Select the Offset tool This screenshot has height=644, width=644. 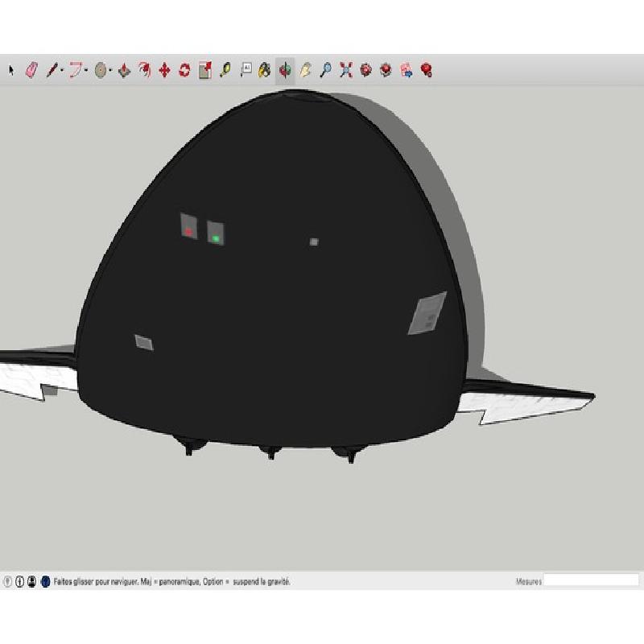(144, 71)
